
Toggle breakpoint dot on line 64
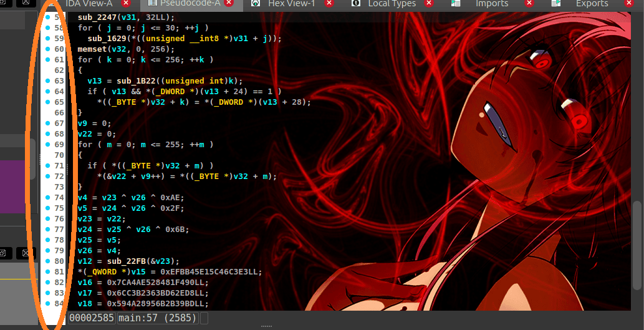coord(47,91)
